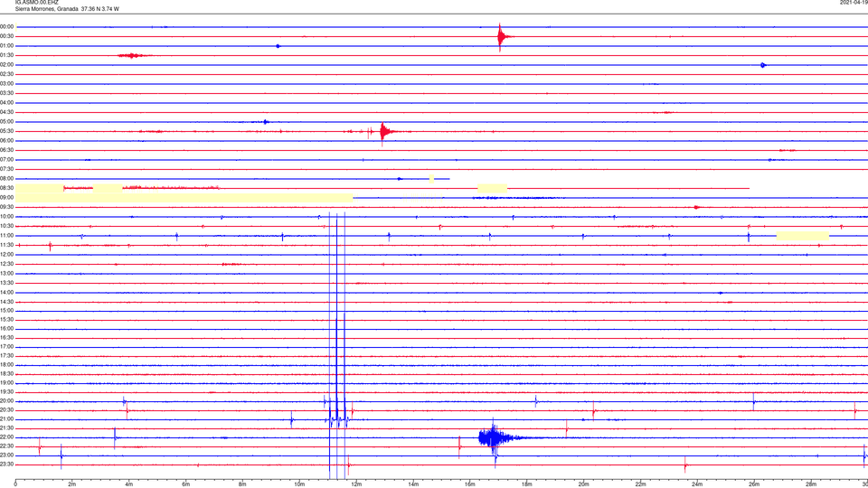Click the 8m tick on the time axis

point(242,484)
